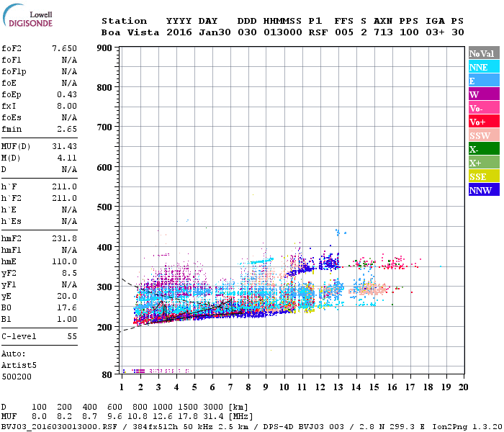Screen dimensions: 504x432
Task: Click the header time 013000
Action: (x=283, y=32)
